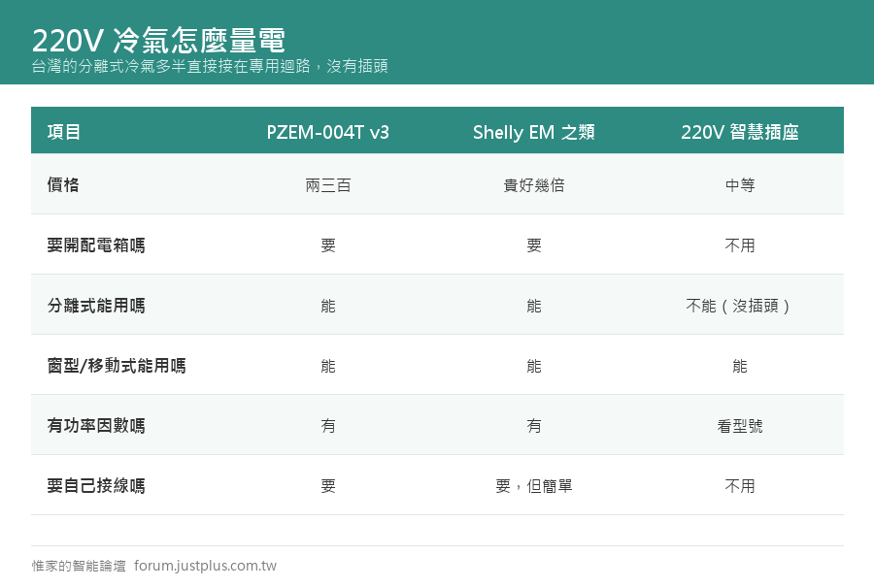The image size is (874, 588).
Task: Click '要' under PZEM in 要開配電箱嗎 row
Action: click(x=328, y=245)
